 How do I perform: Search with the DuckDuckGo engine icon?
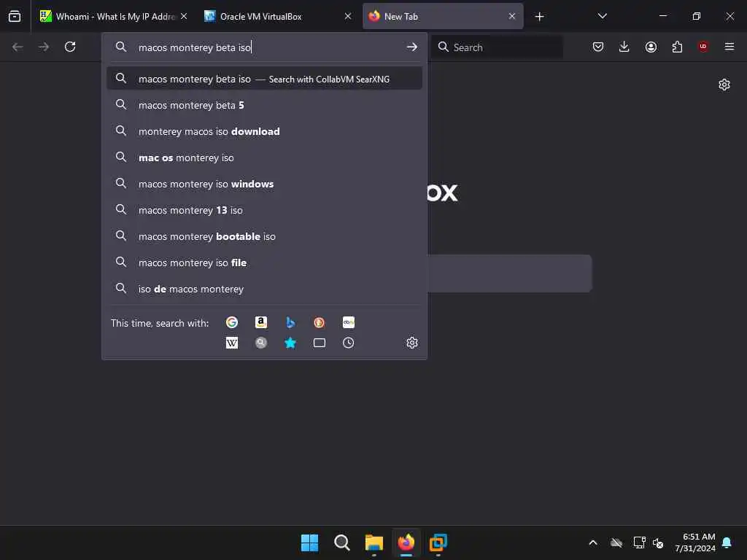[x=320, y=322]
